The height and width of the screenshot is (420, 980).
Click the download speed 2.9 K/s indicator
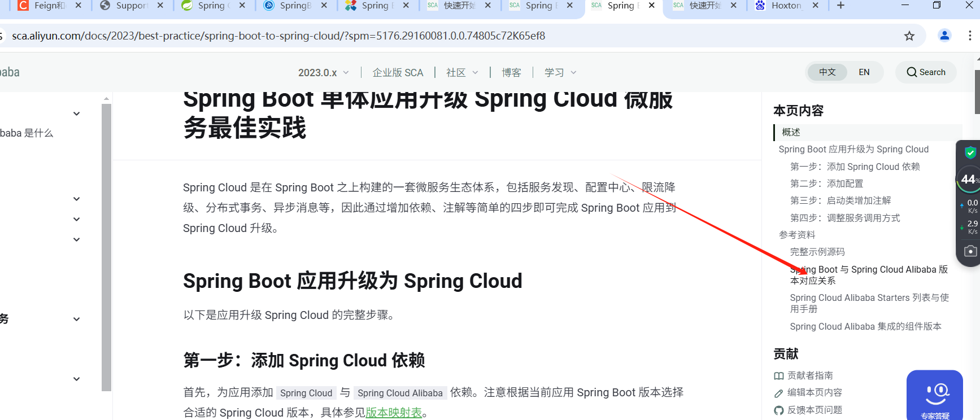click(x=969, y=227)
